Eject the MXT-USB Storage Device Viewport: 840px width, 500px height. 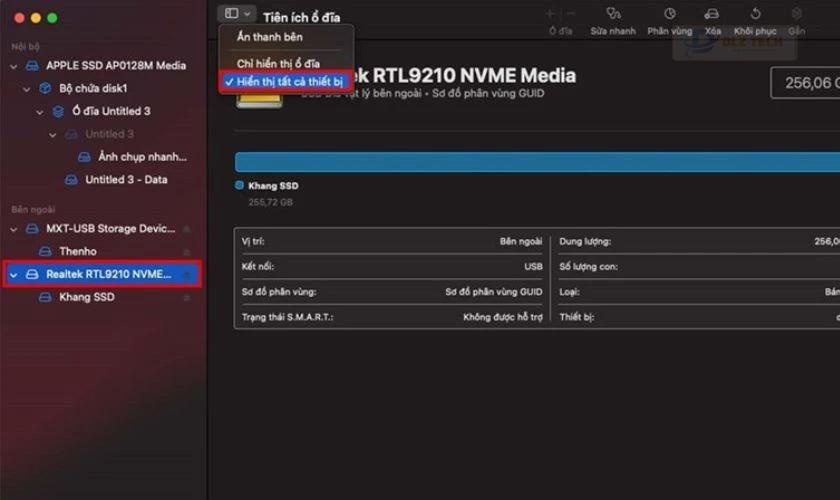click(x=186, y=229)
